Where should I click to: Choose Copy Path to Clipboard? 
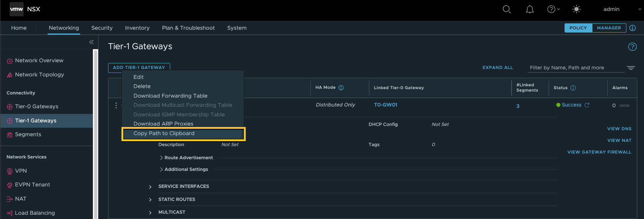point(183,134)
